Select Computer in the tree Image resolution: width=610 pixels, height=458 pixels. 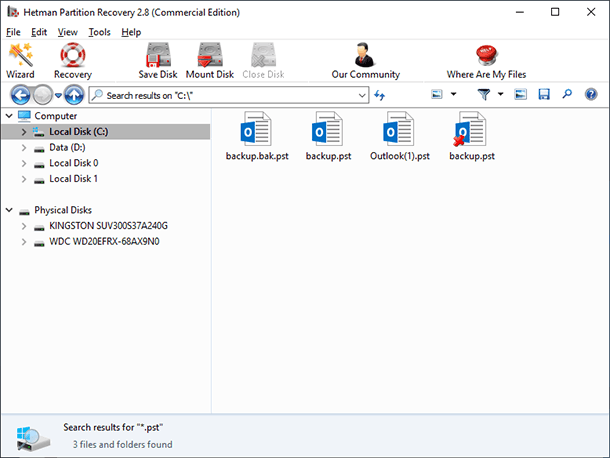coord(55,116)
